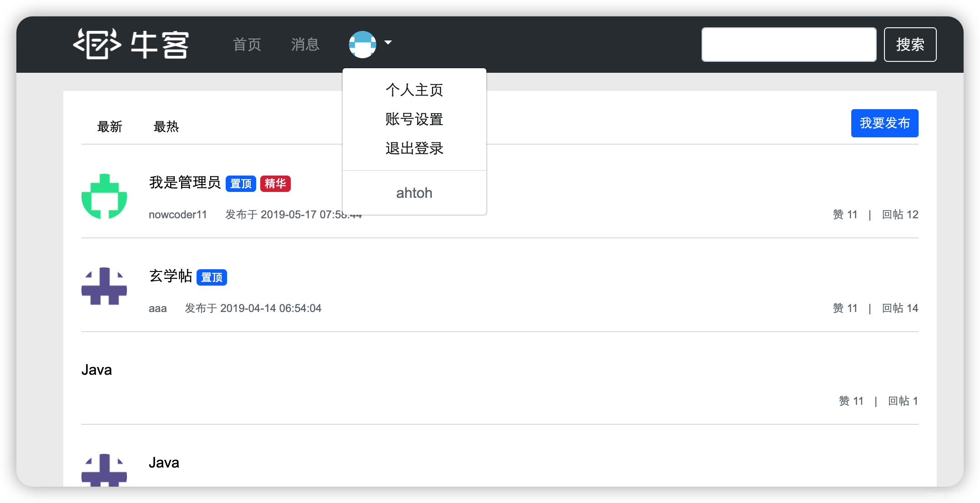The width and height of the screenshot is (980, 503).
Task: Click the purple avatar beside bottom Java post
Action: pyautogui.click(x=104, y=470)
